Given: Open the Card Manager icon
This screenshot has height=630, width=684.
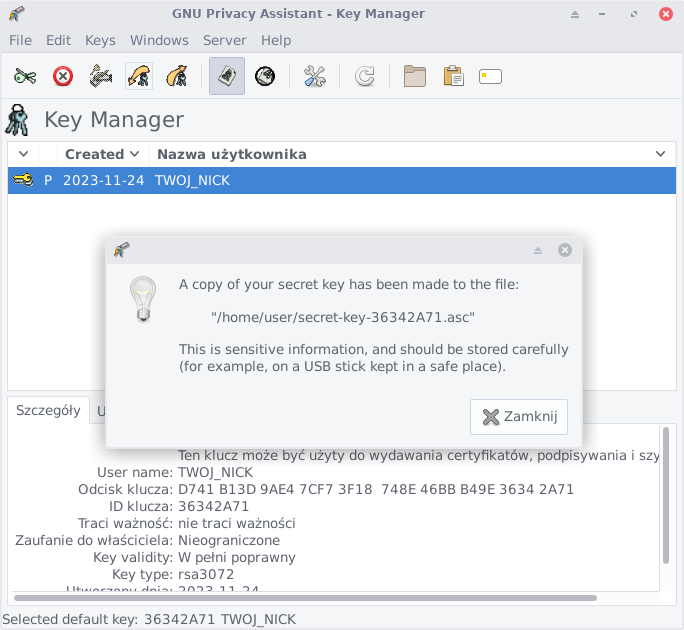Looking at the screenshot, I should pos(490,76).
